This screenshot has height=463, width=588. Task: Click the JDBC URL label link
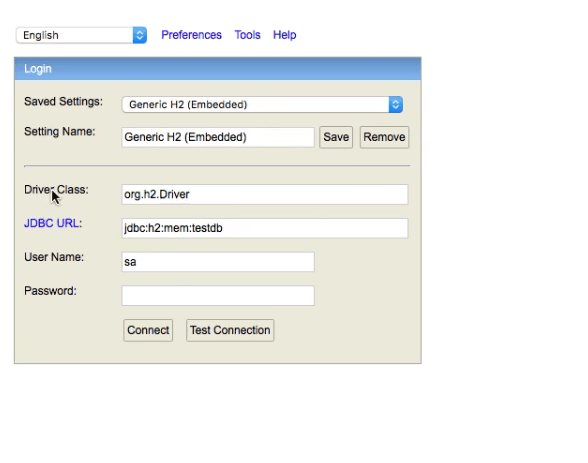(x=53, y=223)
